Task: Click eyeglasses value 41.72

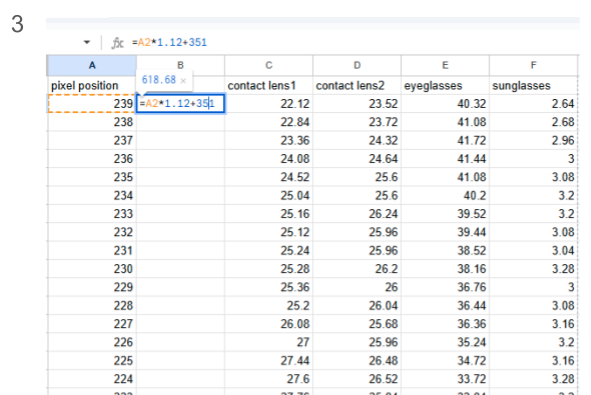Action: tap(445, 140)
